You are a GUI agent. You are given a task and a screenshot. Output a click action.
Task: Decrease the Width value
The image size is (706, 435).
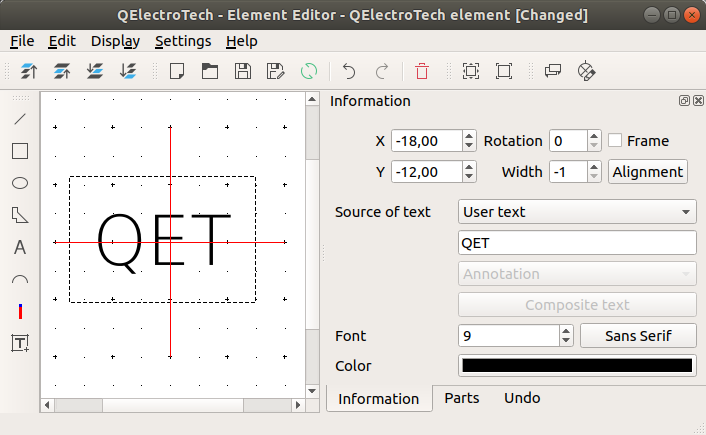coord(594,177)
